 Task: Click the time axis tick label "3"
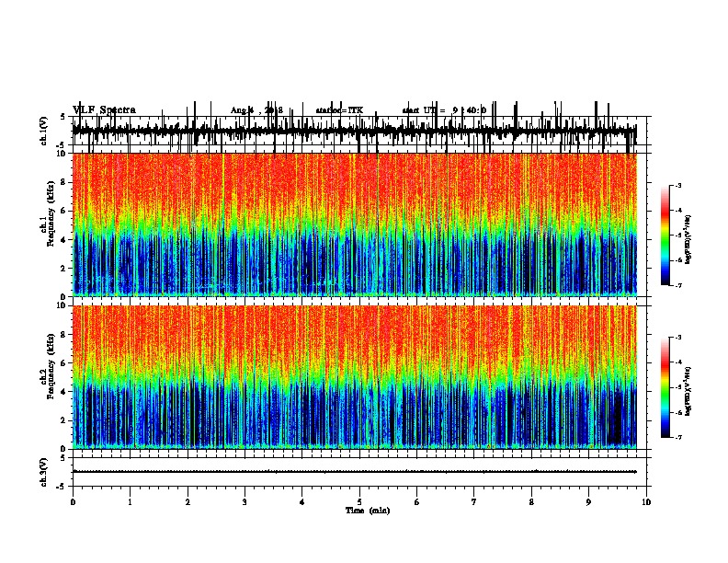click(245, 502)
